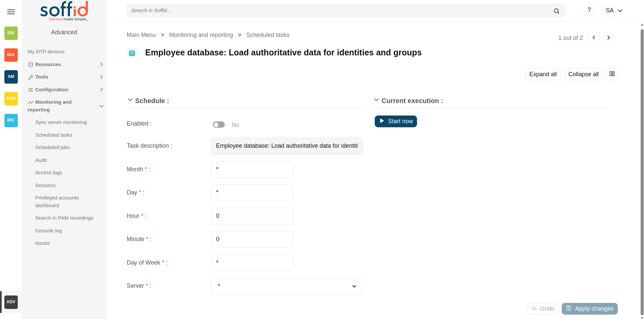This screenshot has height=319, width=644.
Task: Click the Hour input field
Action: [x=252, y=216]
